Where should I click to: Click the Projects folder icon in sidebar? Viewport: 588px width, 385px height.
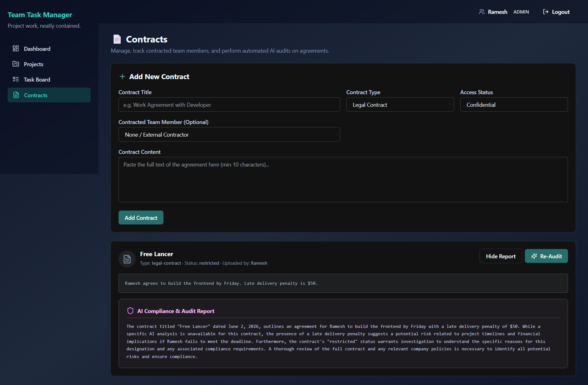click(16, 64)
